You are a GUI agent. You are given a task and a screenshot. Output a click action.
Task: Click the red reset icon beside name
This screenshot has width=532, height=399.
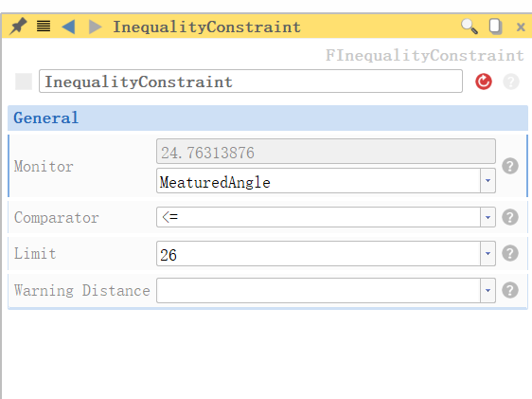tap(484, 82)
